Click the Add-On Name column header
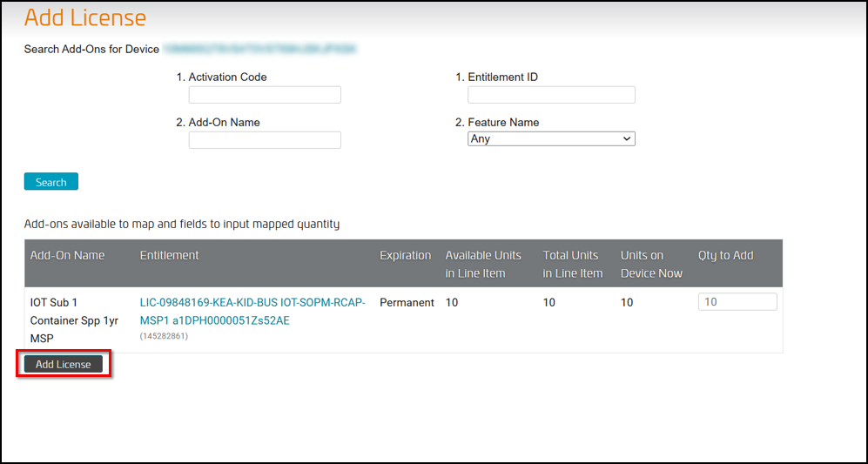 67,255
